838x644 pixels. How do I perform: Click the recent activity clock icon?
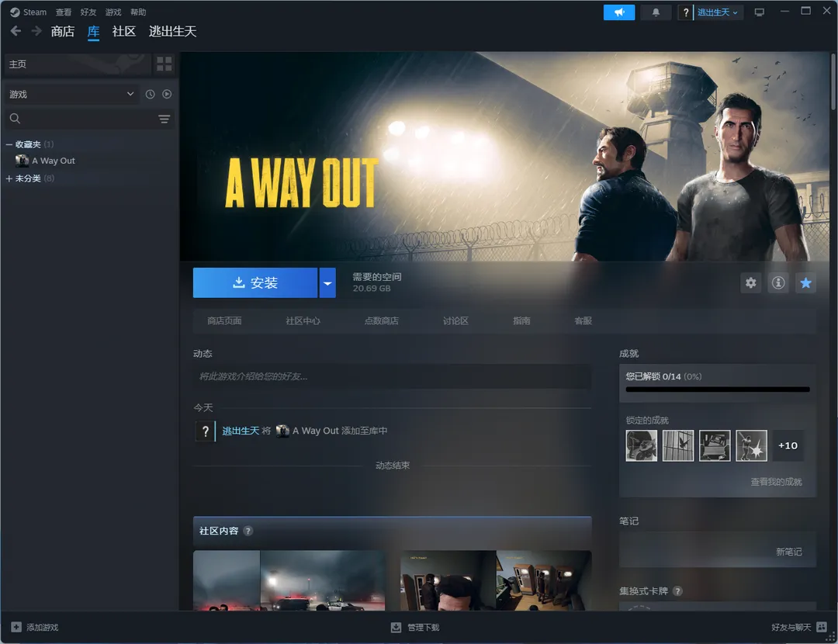tap(151, 94)
